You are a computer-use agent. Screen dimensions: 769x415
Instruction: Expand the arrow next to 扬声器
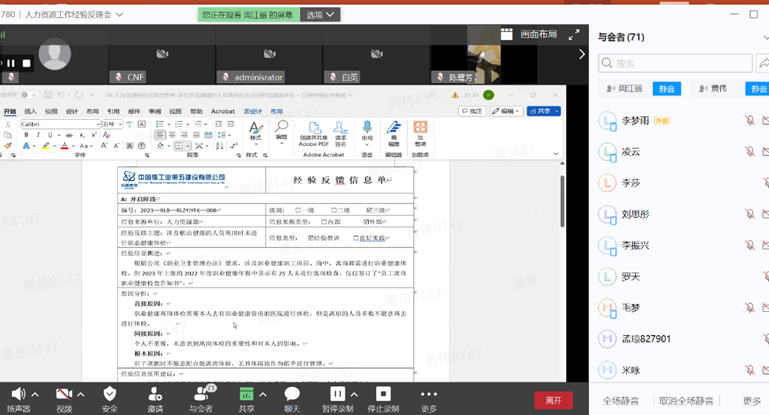35,394
